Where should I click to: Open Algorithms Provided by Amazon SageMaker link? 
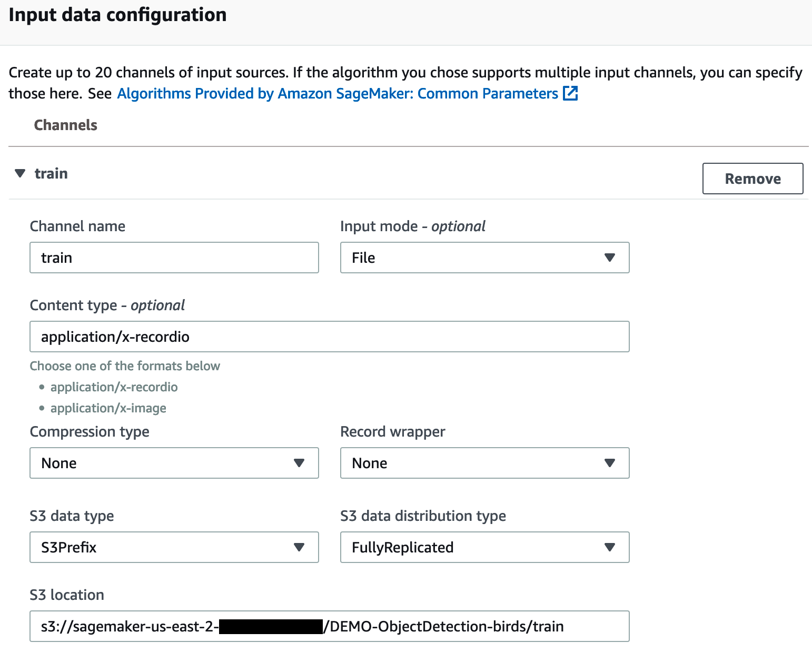tap(337, 93)
